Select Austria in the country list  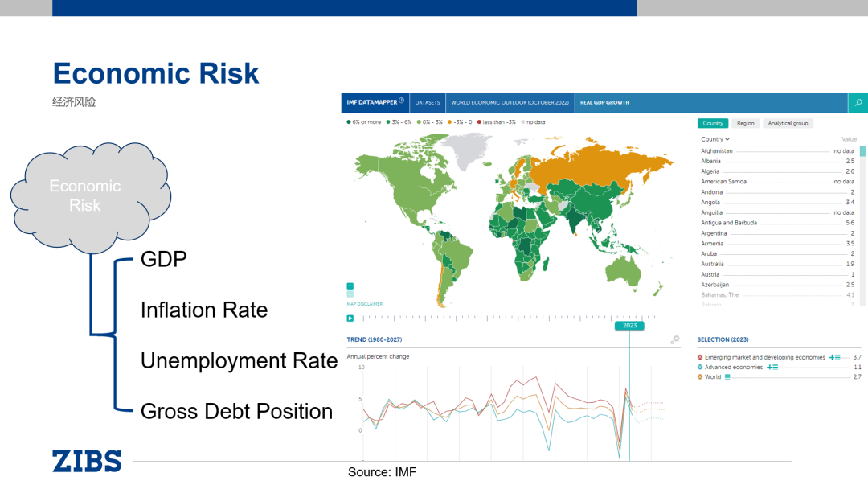coord(777,275)
